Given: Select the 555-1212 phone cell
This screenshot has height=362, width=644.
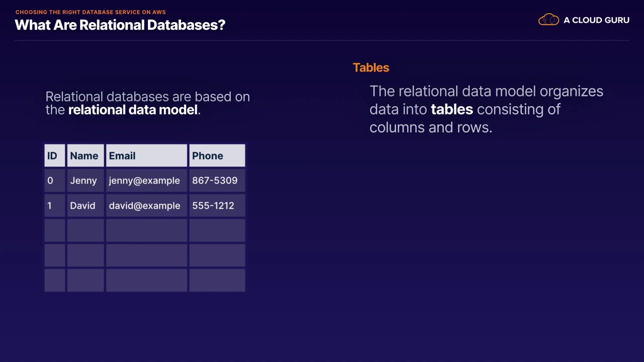Looking at the screenshot, I should pyautogui.click(x=213, y=206).
